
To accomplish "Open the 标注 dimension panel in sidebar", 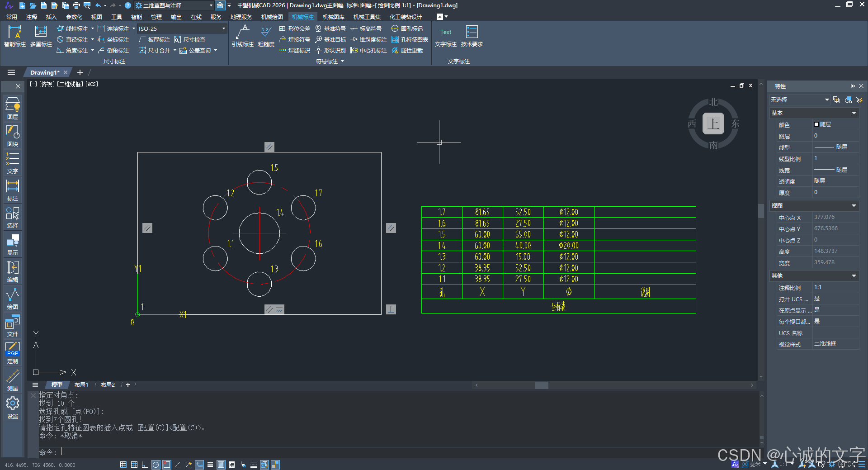I will click(13, 190).
